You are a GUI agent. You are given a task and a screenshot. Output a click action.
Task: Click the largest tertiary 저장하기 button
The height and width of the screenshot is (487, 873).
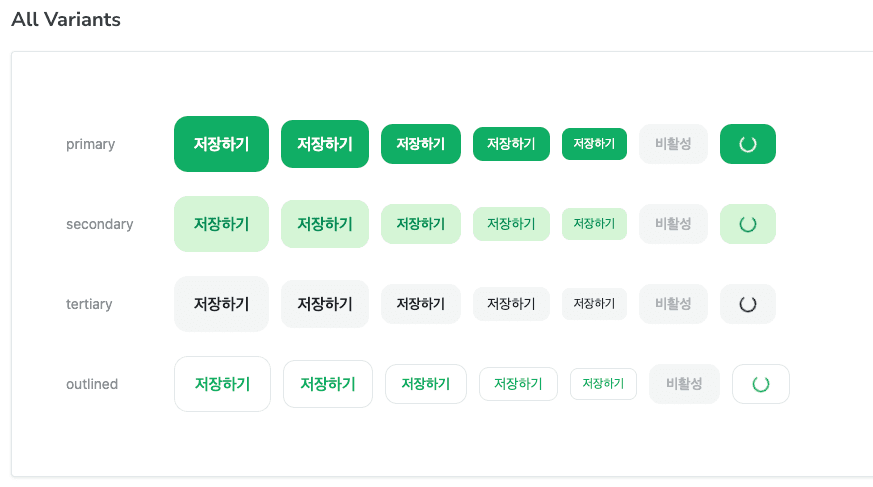tap(222, 304)
